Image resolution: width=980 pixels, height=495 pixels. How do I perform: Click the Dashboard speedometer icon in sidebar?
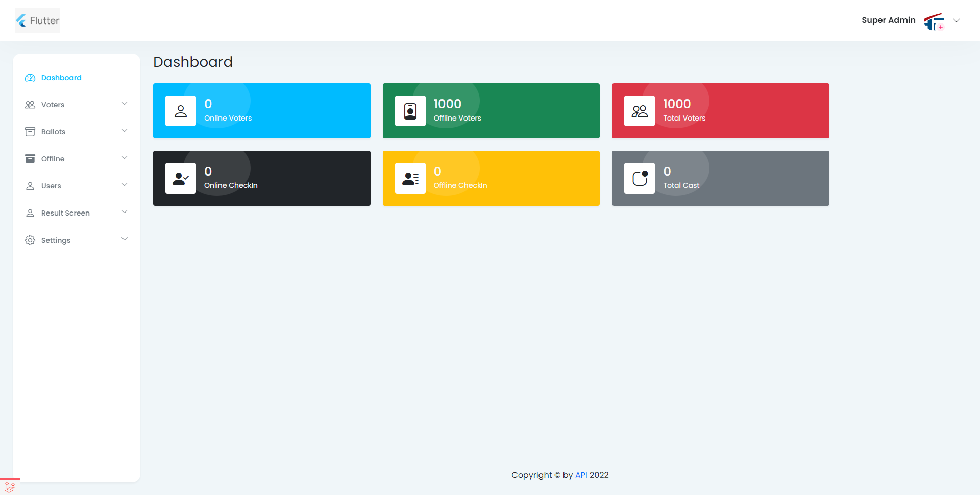pos(30,78)
